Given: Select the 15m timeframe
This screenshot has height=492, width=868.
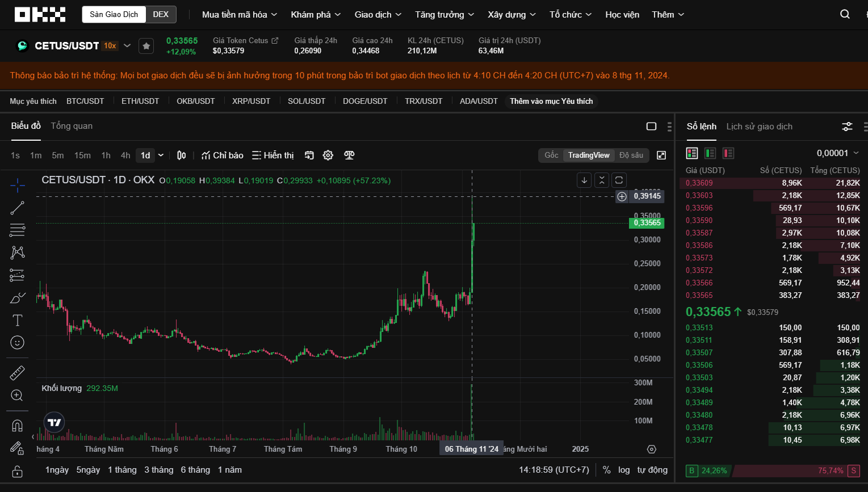Looking at the screenshot, I should [82, 155].
